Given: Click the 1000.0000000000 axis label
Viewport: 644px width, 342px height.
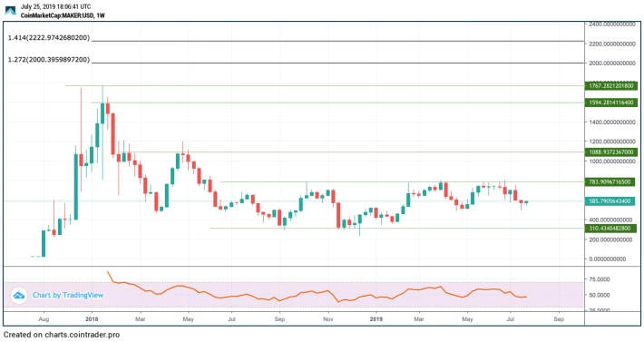Looking at the screenshot, I should click(612, 161).
